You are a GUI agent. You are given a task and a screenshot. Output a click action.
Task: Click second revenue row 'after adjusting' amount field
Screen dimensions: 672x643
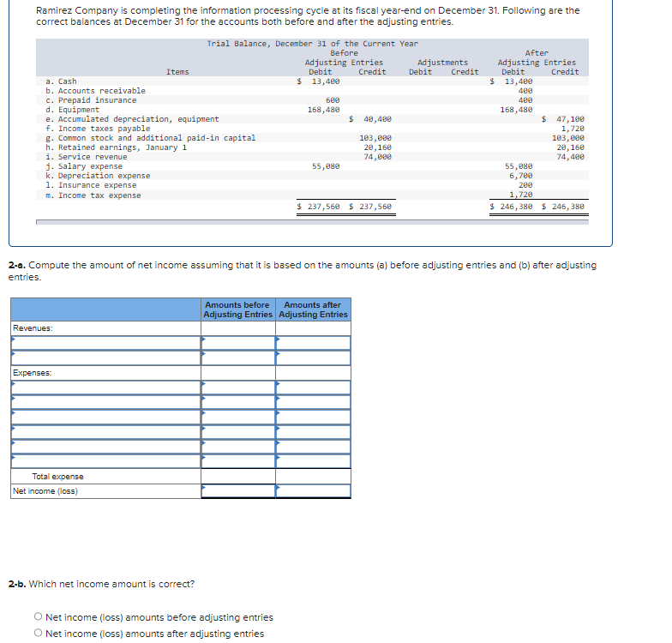[314, 358]
